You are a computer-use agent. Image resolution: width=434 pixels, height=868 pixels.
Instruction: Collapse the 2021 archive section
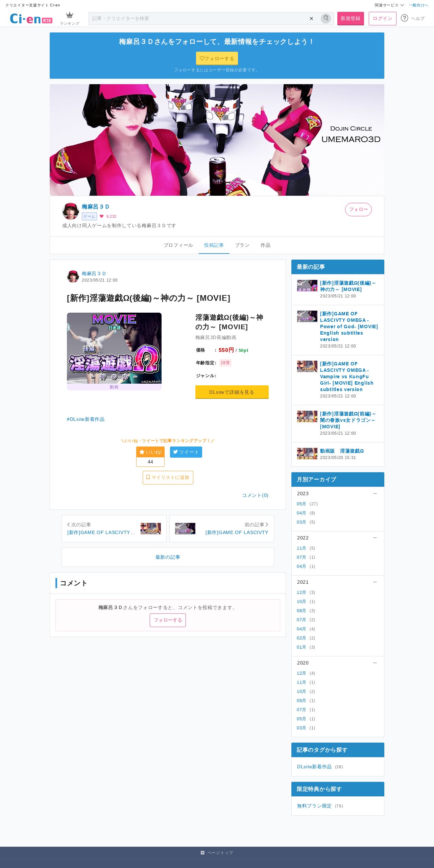pos(375,582)
